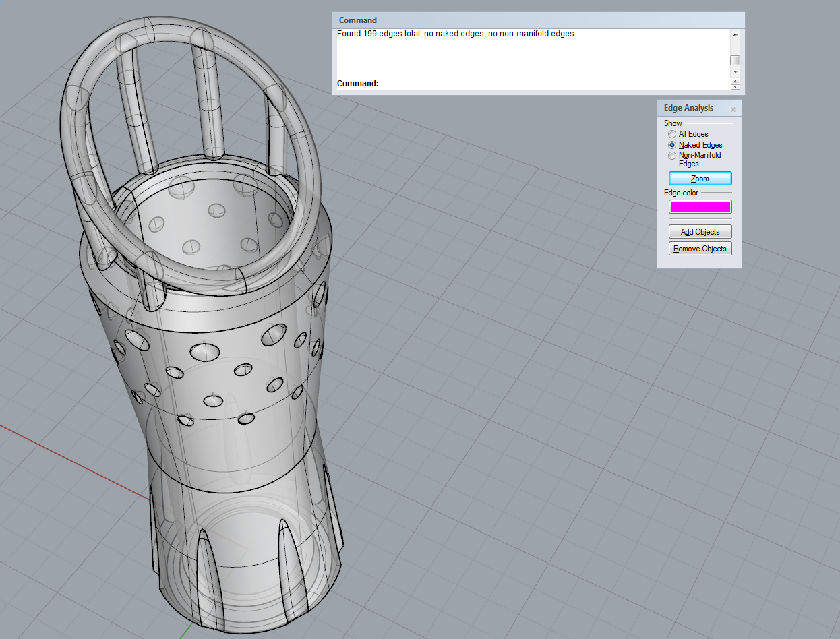Click the command prompt stepper down arrow
Viewport: 840px width, 639px height.
pos(735,87)
